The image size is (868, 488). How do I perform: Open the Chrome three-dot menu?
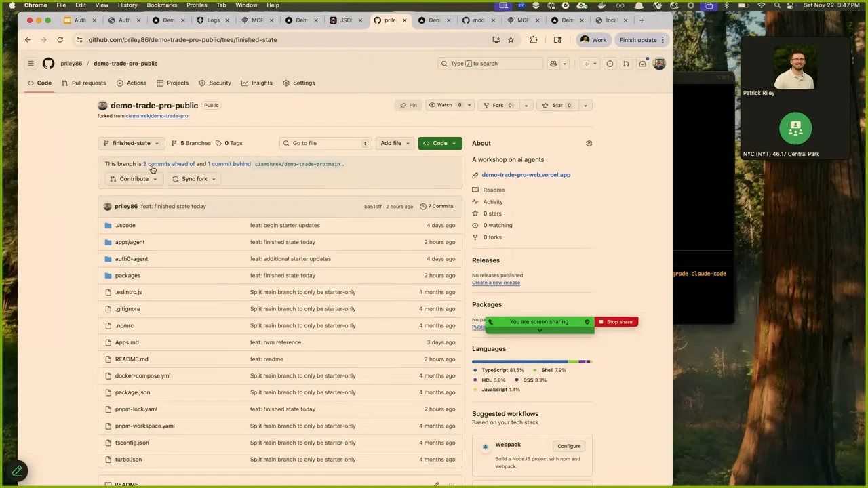coord(663,40)
